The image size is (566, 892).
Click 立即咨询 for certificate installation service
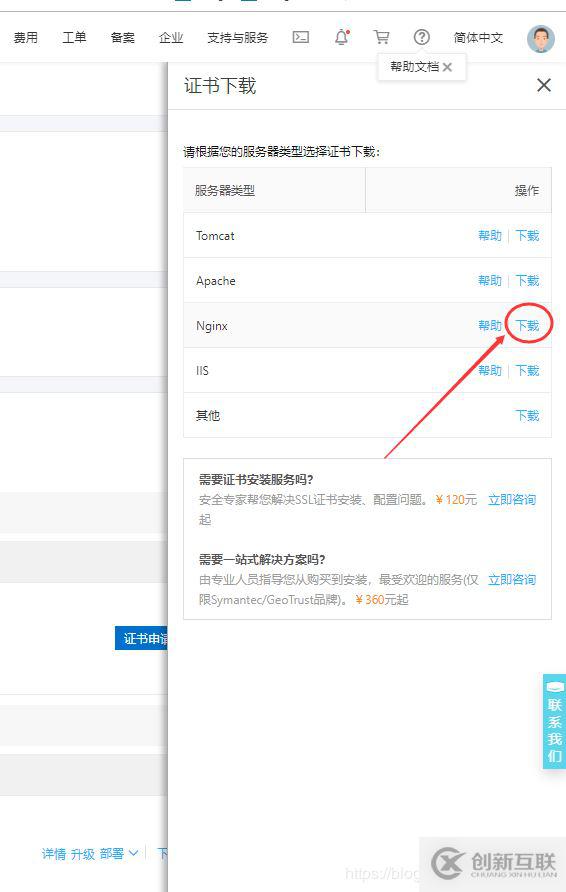(512, 499)
